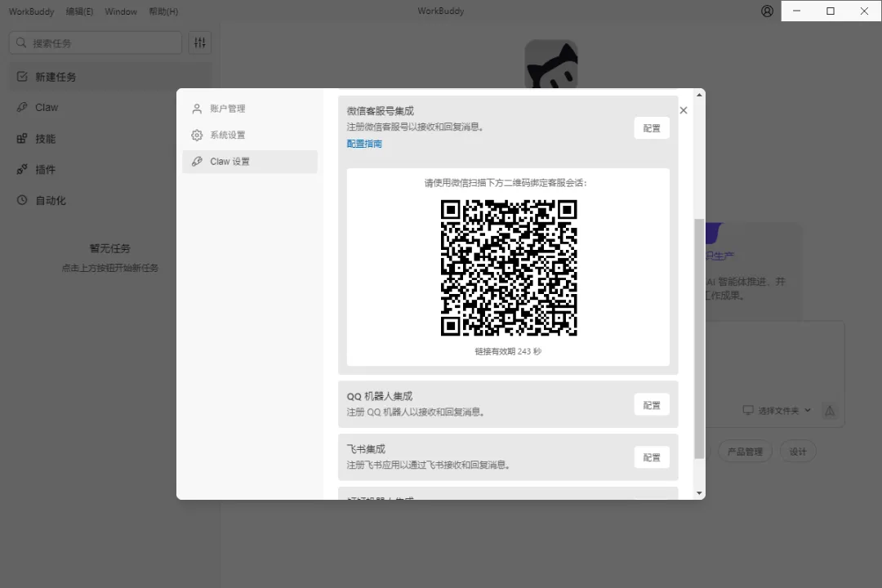Click the settings dialog scrollbar thumb

click(x=699, y=339)
